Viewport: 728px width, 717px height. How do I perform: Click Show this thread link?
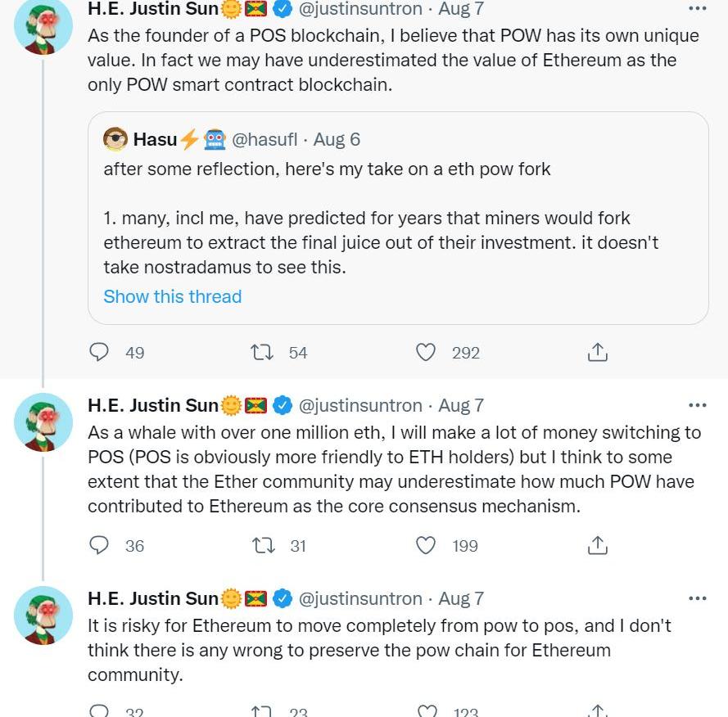click(x=172, y=296)
